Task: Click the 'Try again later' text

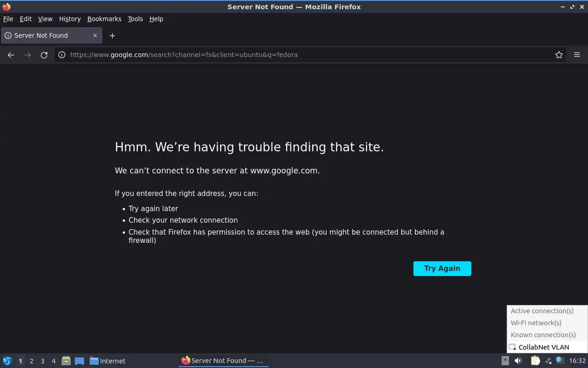Action: coord(153,208)
